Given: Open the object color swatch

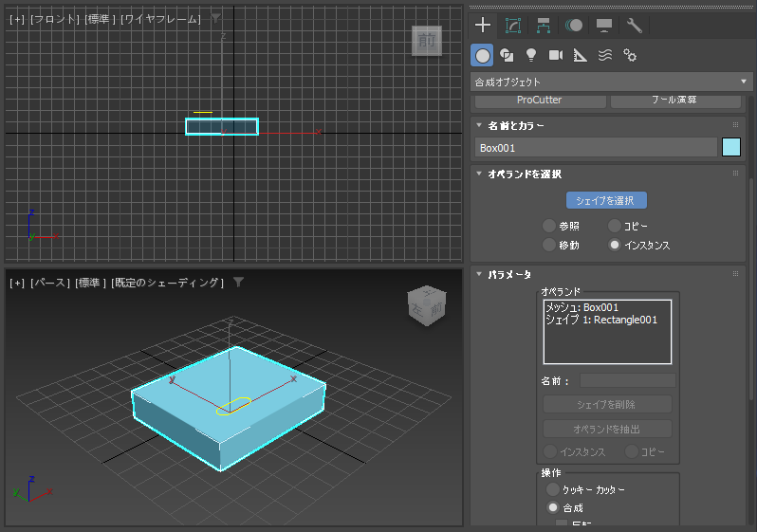Looking at the screenshot, I should (x=731, y=147).
